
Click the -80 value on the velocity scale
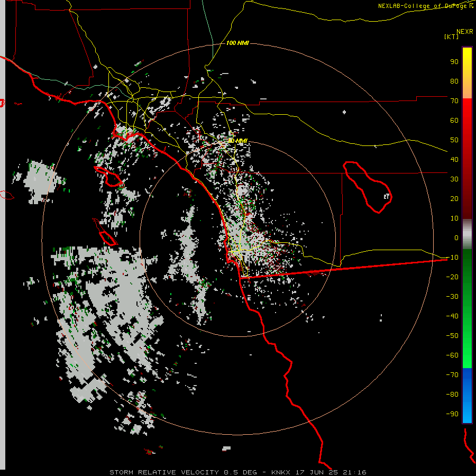pyautogui.click(x=452, y=395)
